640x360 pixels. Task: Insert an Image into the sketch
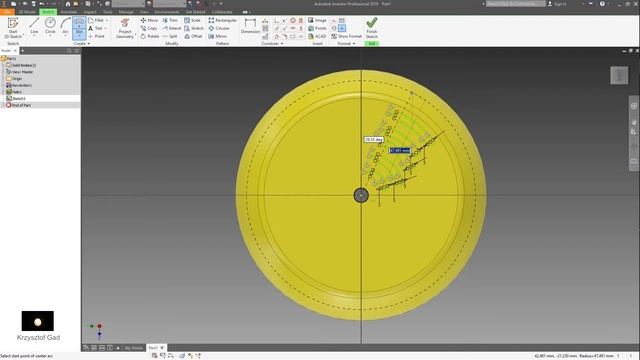pos(317,20)
